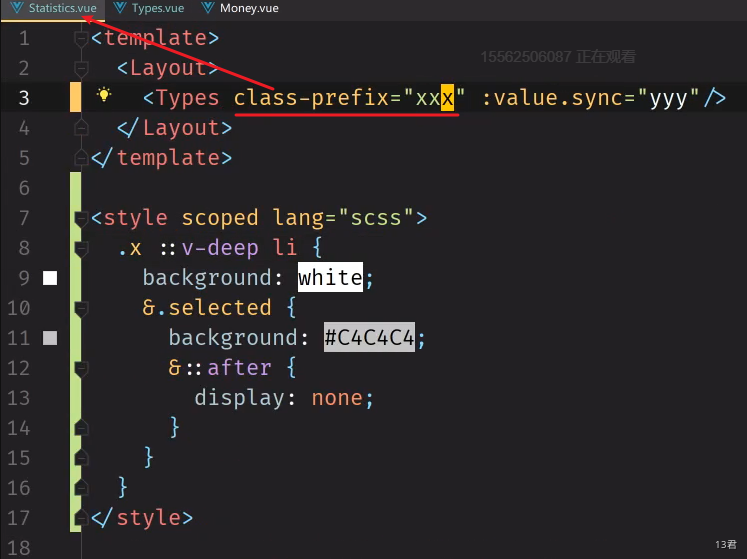Screen dimensions: 747x559
Task: Click the none value on line 13
Action: [337, 398]
